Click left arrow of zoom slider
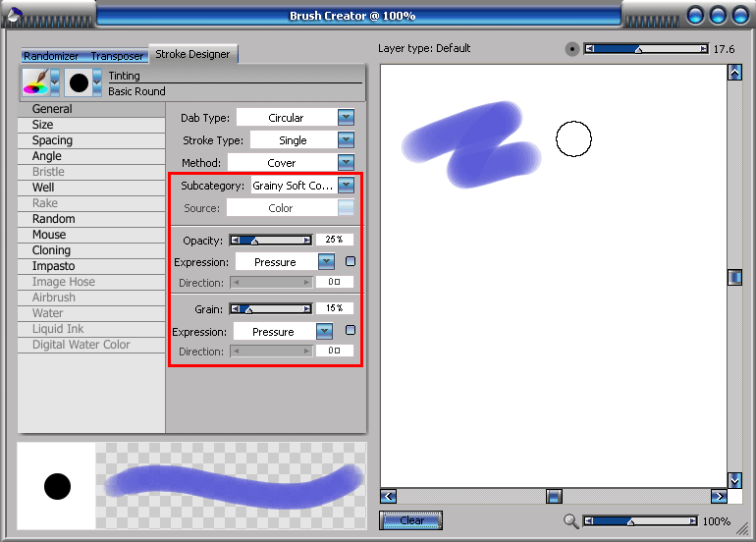756x542 pixels. (x=589, y=520)
